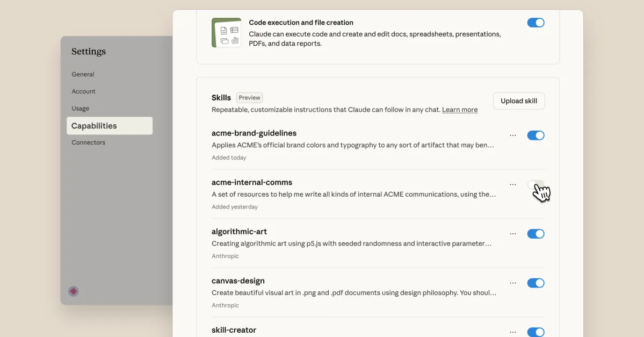The height and width of the screenshot is (337, 644).
Task: Disable the code execution and file creation capability
Action: click(x=536, y=23)
